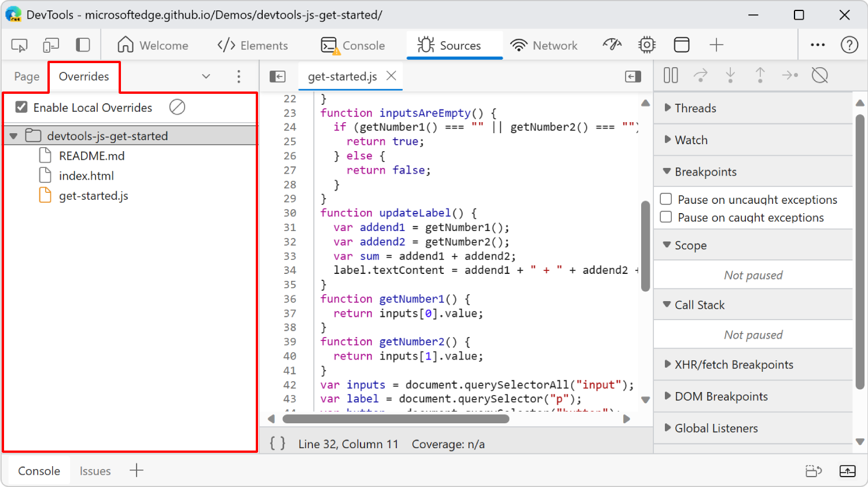Open index.html in the file tree
The width and height of the screenshot is (868, 487).
pyautogui.click(x=86, y=175)
